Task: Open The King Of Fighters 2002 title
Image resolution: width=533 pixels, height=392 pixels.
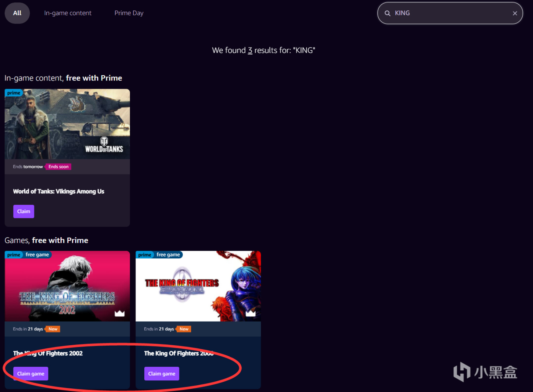Action: 48,353
